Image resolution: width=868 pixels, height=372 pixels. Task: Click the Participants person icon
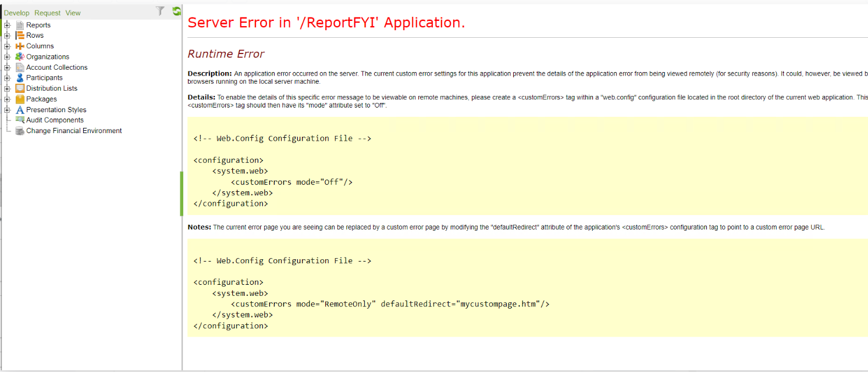pos(20,78)
